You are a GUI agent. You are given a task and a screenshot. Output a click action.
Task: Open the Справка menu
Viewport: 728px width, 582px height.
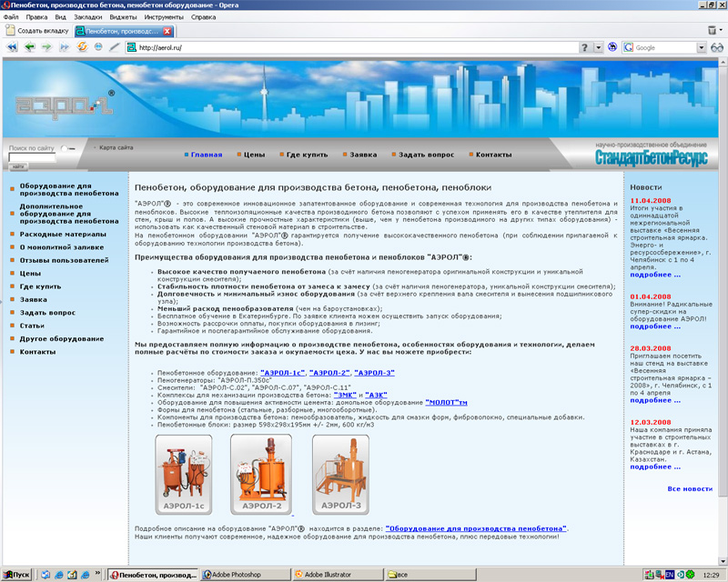coord(203,17)
